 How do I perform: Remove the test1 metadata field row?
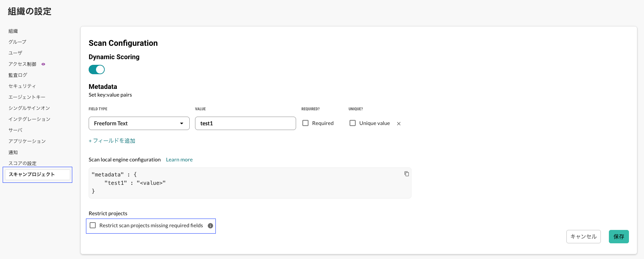click(399, 124)
